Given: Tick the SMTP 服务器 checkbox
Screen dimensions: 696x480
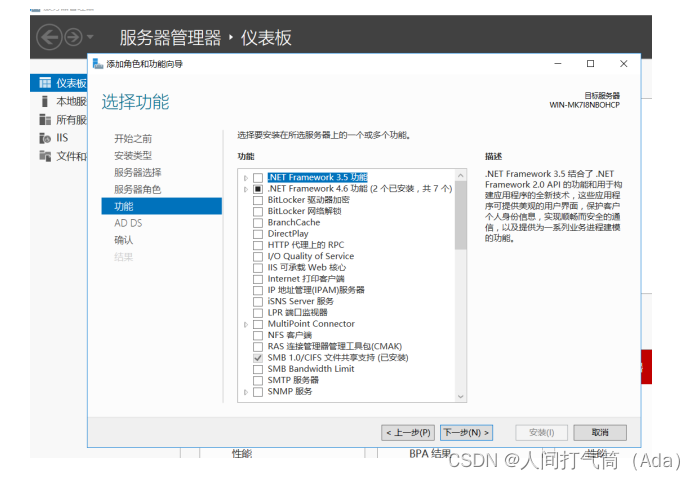Looking at the screenshot, I should [258, 380].
